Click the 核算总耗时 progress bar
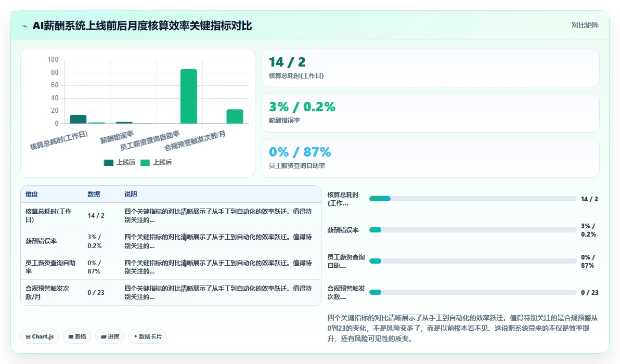 point(472,199)
